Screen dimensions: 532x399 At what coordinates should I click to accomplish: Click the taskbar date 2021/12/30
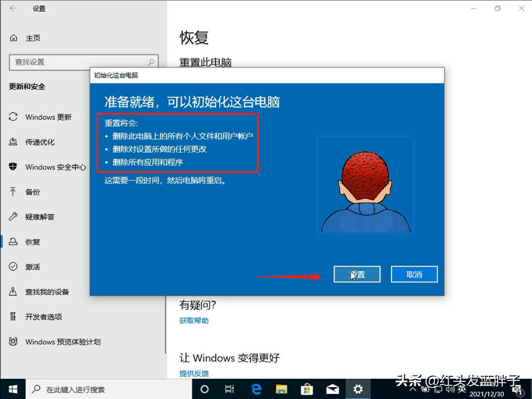(x=487, y=394)
